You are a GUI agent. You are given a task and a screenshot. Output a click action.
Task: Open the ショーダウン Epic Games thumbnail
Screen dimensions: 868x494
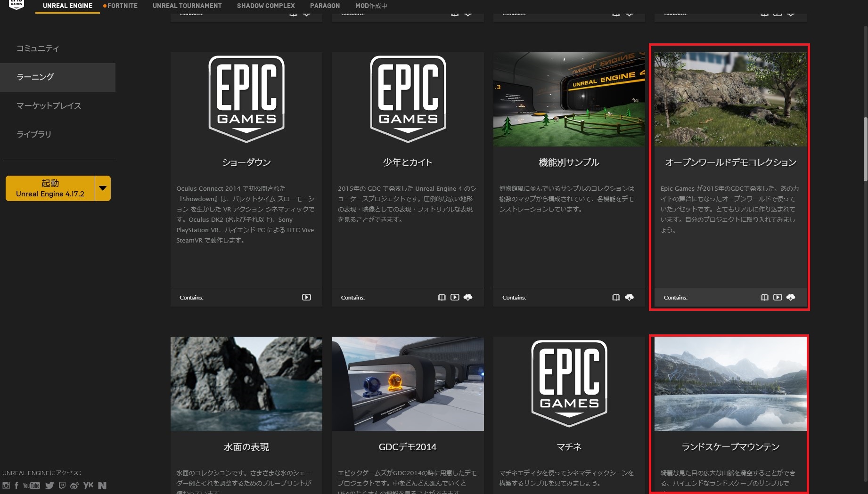coord(246,99)
